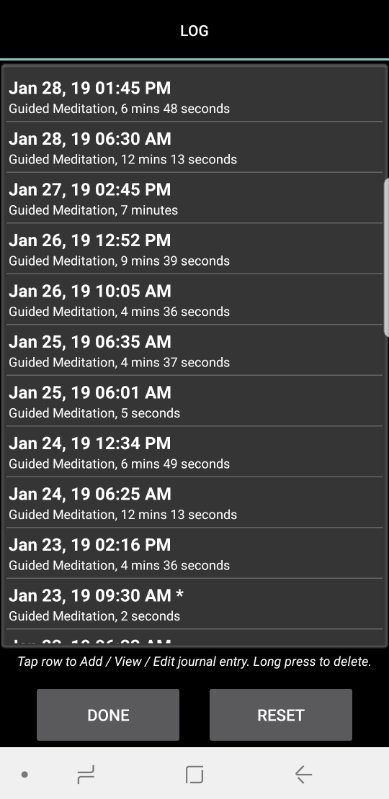This screenshot has width=389, height=799.
Task: View the starred Jan 23, 19 09:30 AM journal entry
Action: (194, 604)
